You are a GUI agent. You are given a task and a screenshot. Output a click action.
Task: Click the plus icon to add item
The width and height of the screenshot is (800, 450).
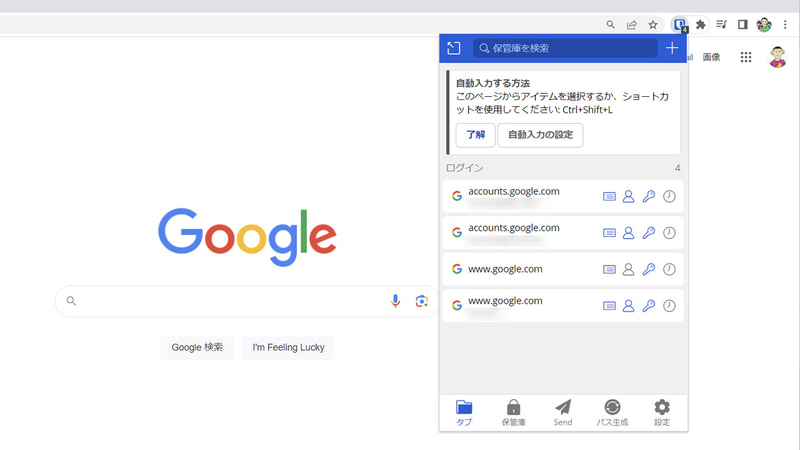672,48
